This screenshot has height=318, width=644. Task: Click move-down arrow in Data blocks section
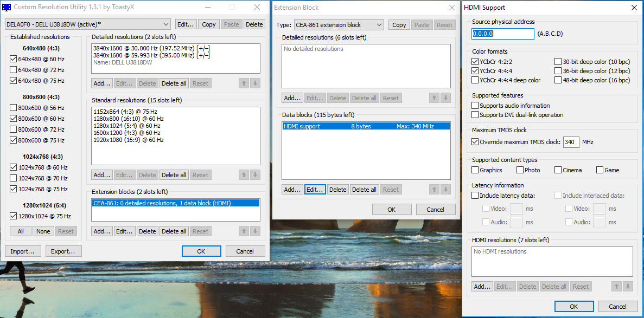pos(445,190)
